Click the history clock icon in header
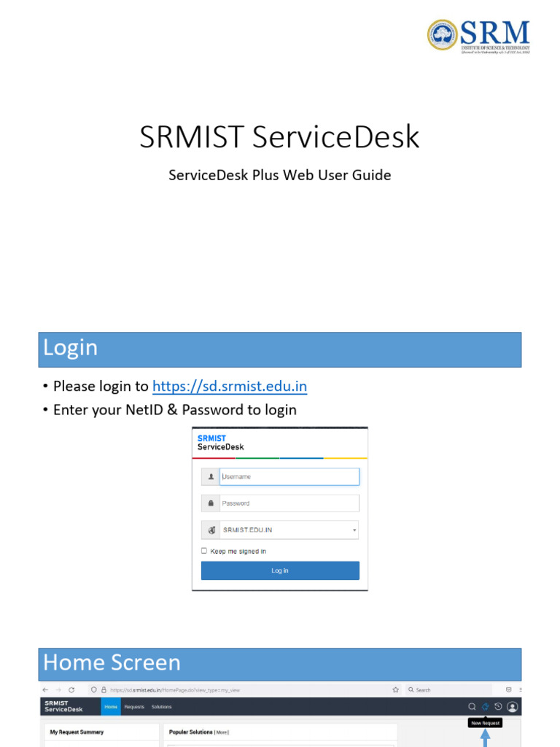This screenshot has width=560, height=747. (498, 706)
